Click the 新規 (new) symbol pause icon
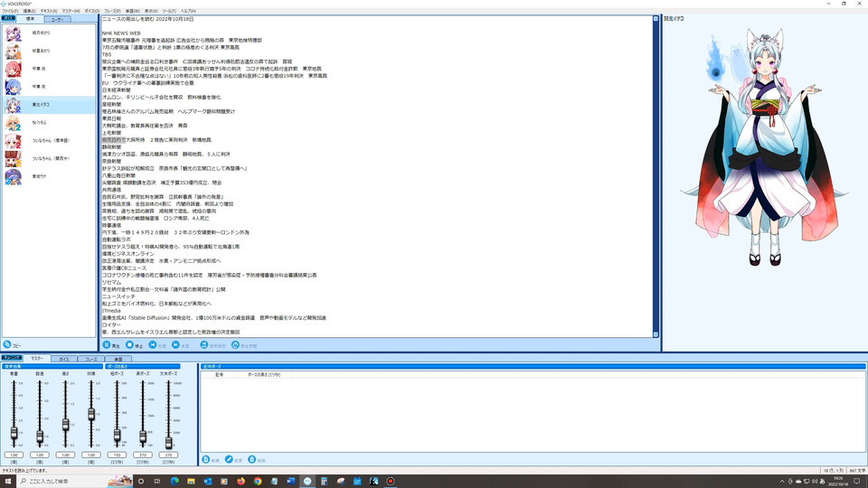This screenshot has width=868, height=488. [x=206, y=459]
